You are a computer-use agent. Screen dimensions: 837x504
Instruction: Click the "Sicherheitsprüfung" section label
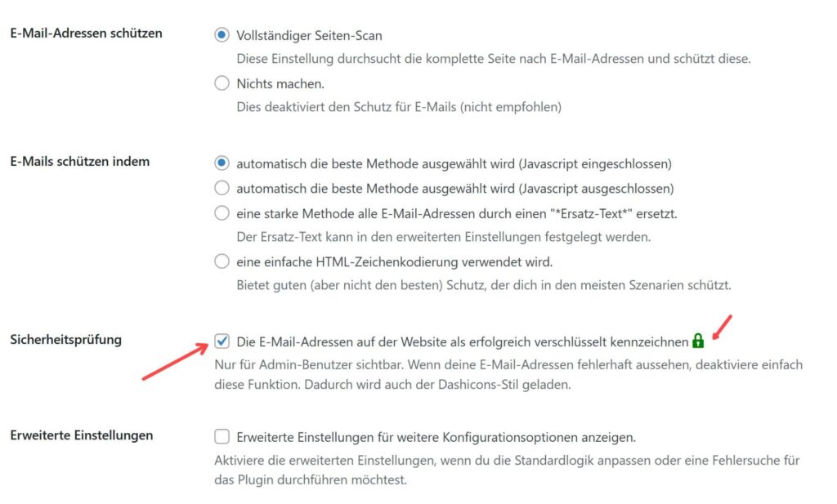65,339
